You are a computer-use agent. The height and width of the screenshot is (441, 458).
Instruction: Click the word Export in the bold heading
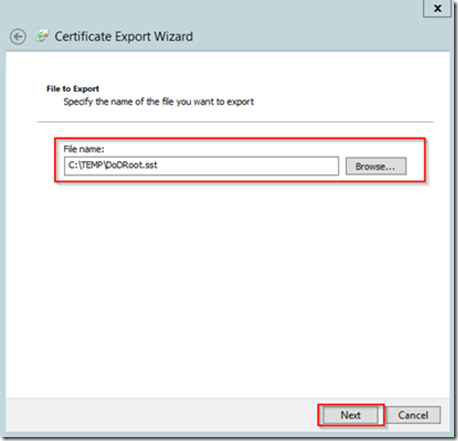(x=86, y=89)
